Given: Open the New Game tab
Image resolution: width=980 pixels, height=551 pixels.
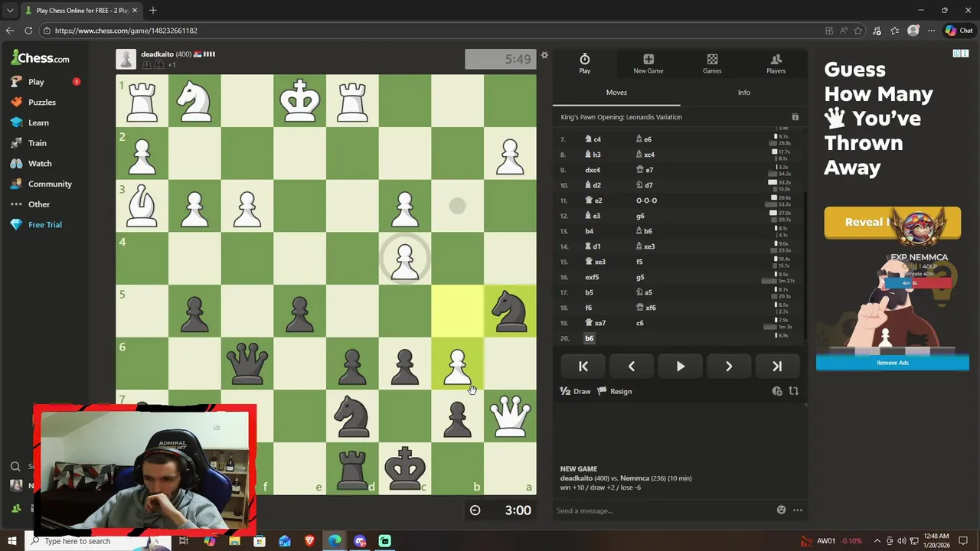Looking at the screenshot, I should point(648,64).
